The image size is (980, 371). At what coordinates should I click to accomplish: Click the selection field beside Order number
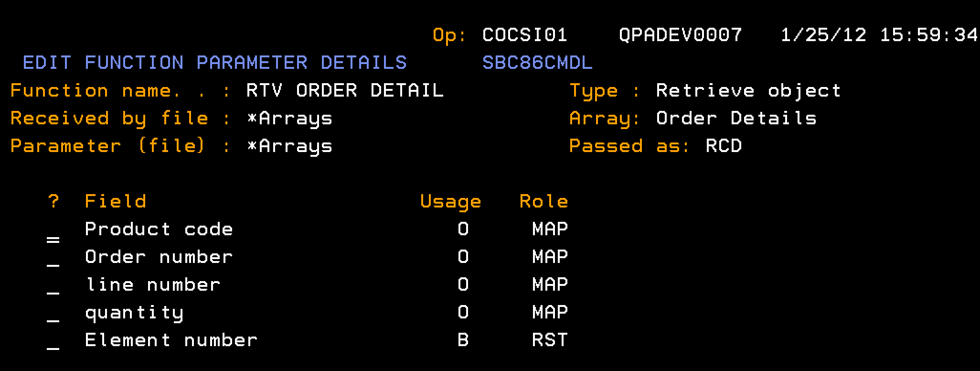53,258
